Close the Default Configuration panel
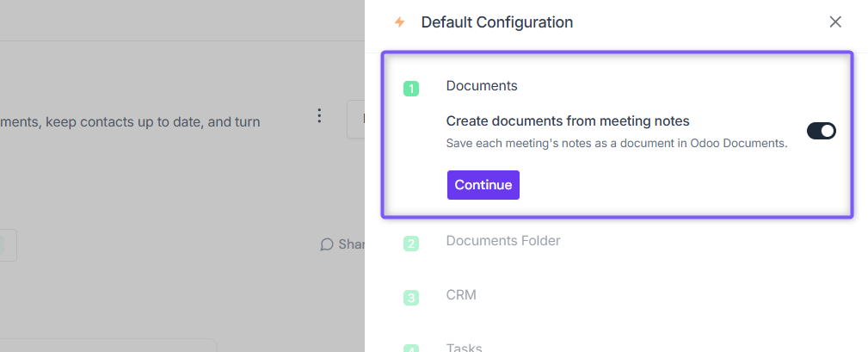This screenshot has height=352, width=868. click(x=834, y=22)
